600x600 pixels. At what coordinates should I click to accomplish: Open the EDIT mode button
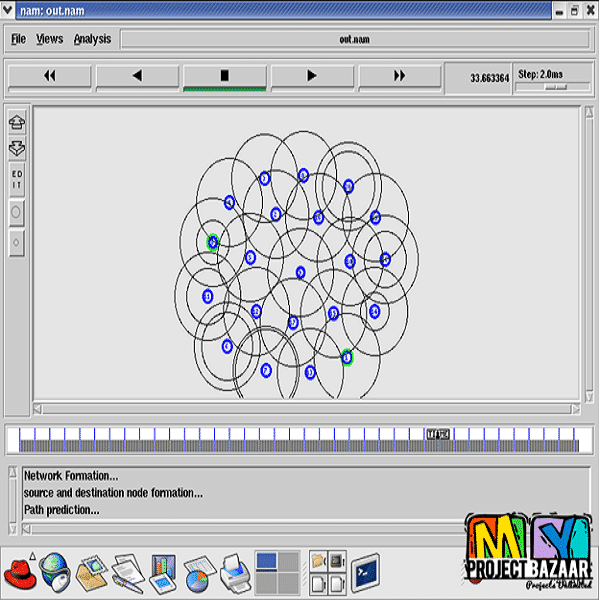click(x=17, y=180)
